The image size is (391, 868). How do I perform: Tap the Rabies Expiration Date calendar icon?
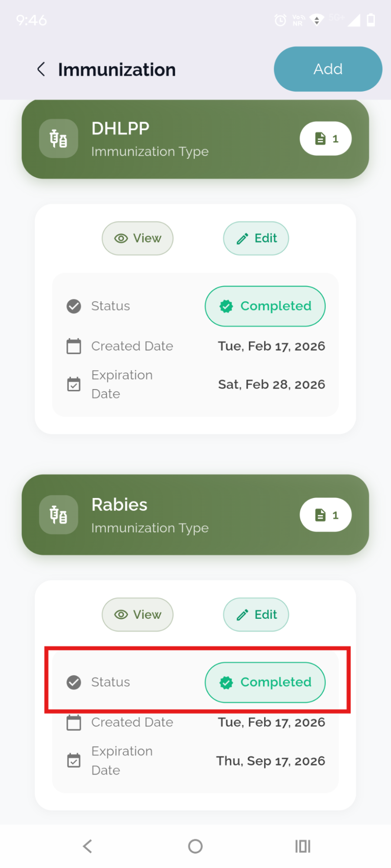[74, 761]
